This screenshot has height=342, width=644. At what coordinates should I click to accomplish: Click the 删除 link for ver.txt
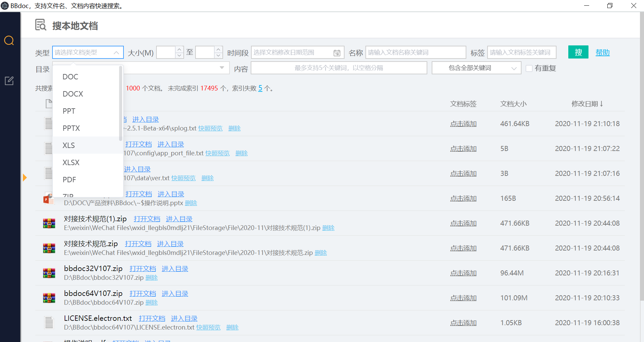click(208, 178)
